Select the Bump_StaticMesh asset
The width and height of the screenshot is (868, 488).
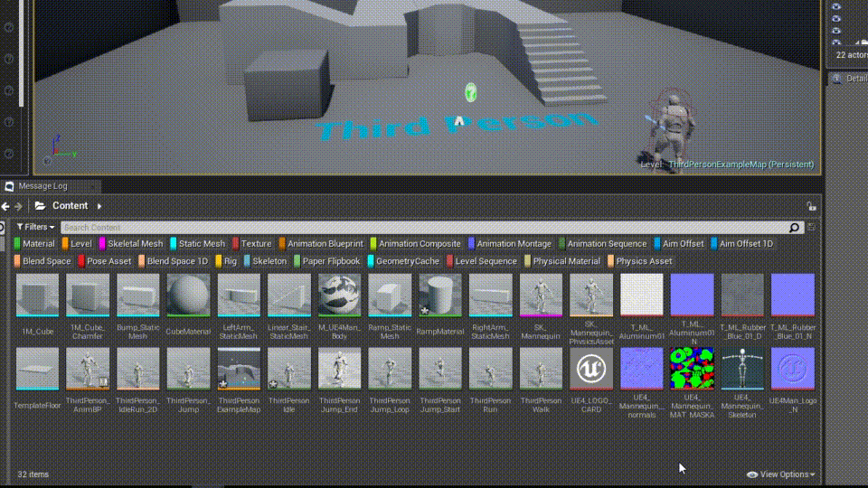tap(137, 306)
